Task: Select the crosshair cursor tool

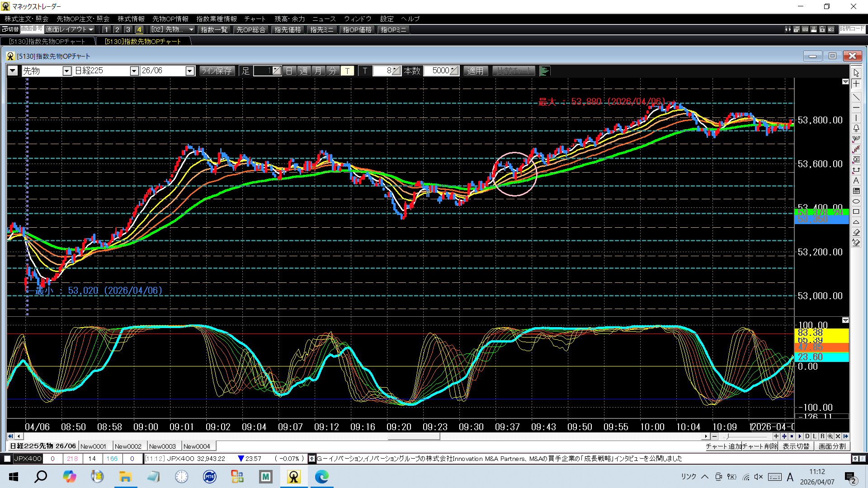Action: [x=856, y=84]
